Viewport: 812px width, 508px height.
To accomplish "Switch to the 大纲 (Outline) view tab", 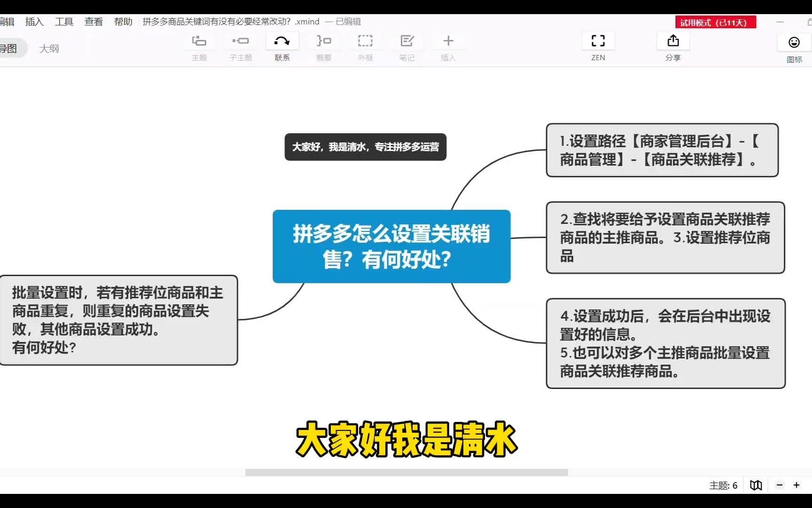I will point(49,48).
